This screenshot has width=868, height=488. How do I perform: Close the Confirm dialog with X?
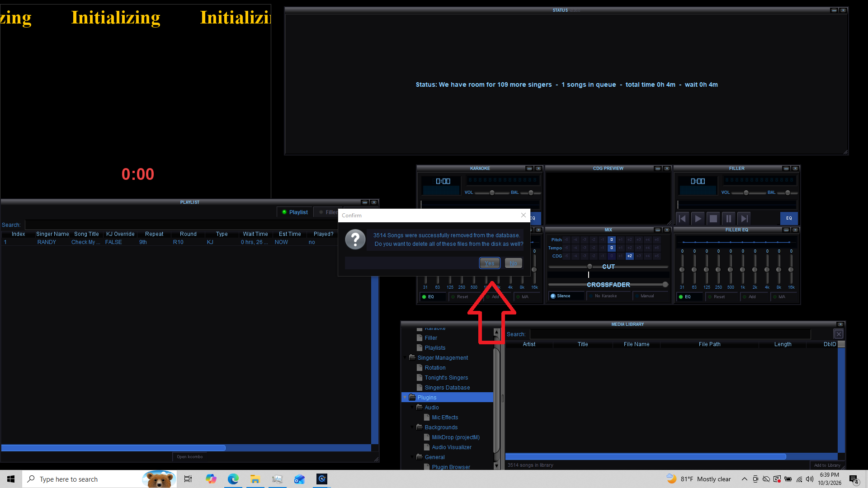524,215
